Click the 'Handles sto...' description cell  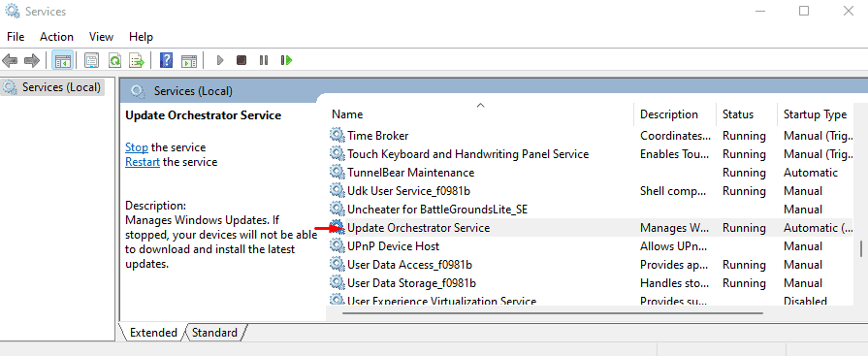point(674,283)
